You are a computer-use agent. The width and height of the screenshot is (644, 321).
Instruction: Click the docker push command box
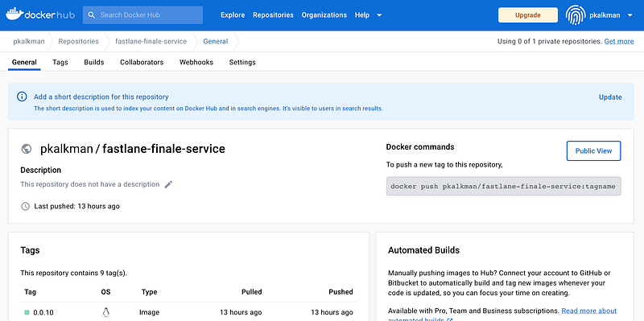click(x=504, y=187)
